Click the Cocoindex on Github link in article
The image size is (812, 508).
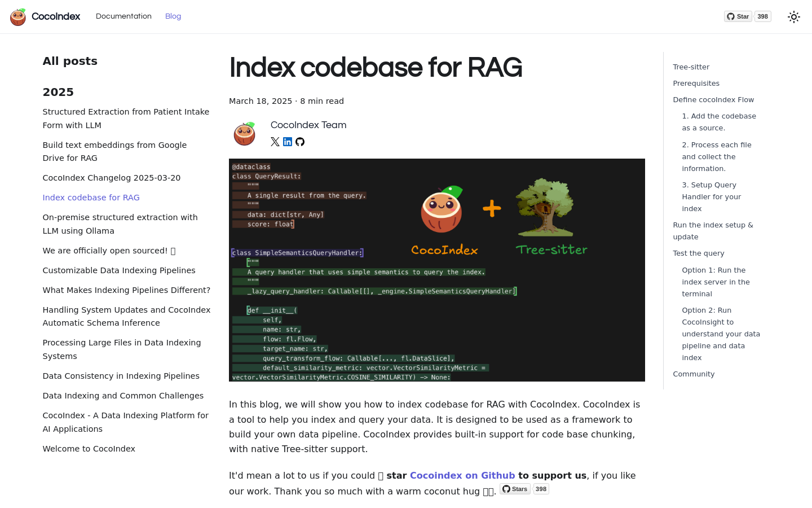coord(462,476)
